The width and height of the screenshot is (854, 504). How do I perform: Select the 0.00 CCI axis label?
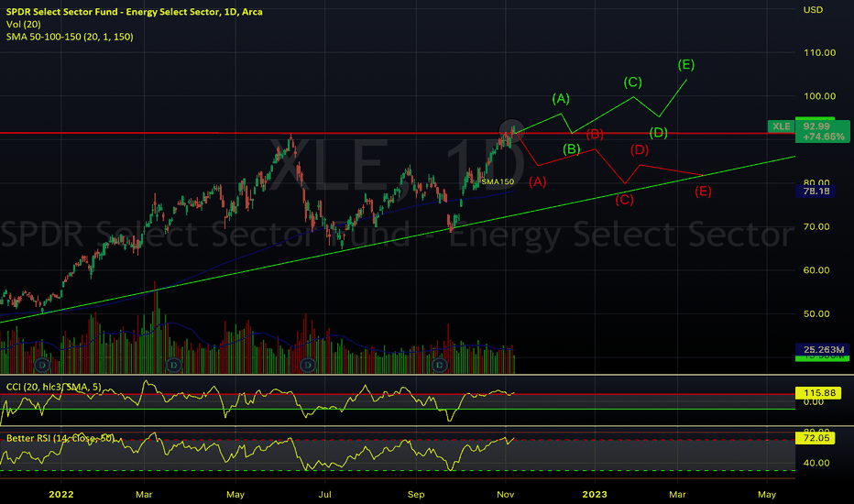coord(814,402)
